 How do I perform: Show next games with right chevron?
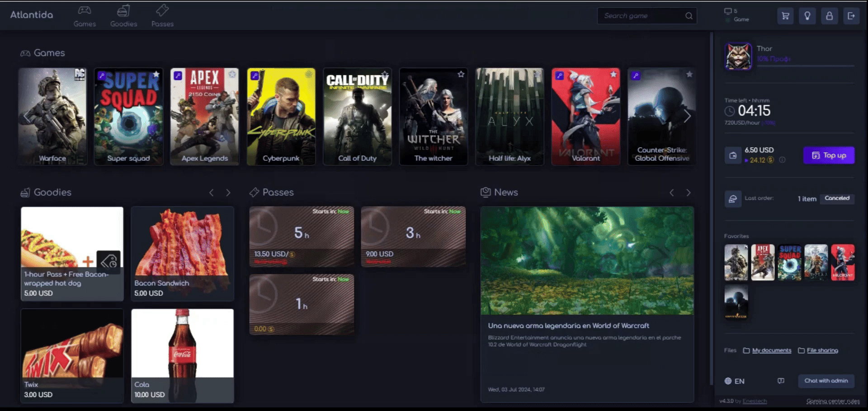(x=687, y=117)
